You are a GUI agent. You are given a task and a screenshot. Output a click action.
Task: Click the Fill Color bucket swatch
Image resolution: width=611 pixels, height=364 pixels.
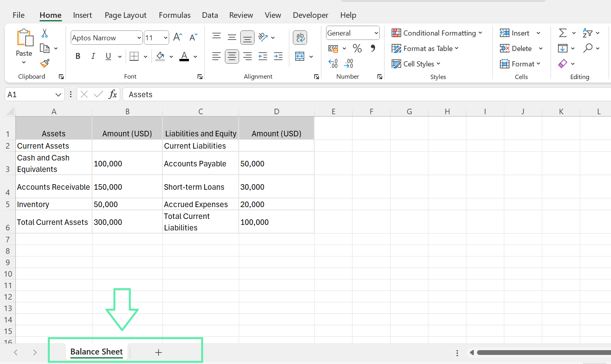(160, 57)
